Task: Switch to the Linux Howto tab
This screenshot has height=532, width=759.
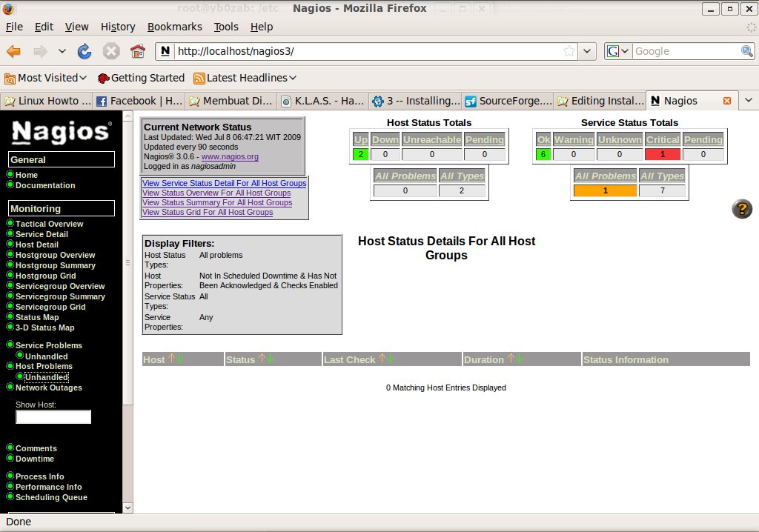Action: [x=47, y=101]
